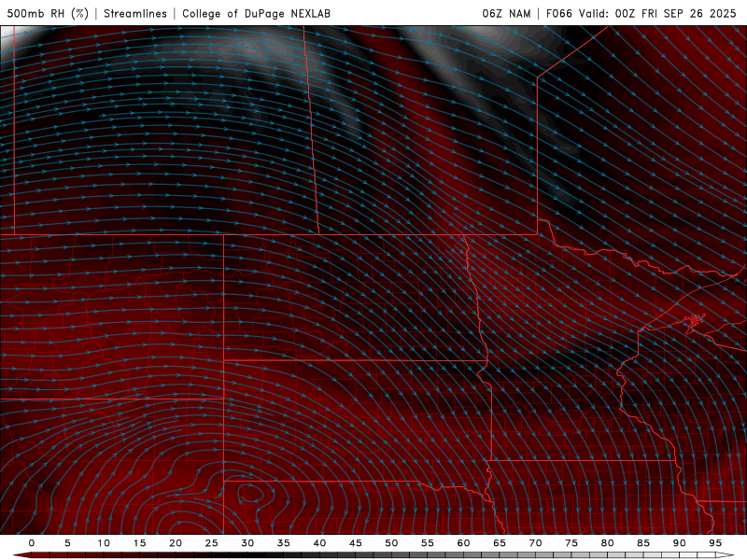Click the '06Z NAM' model run label
The height and width of the screenshot is (560, 747).
point(506,13)
